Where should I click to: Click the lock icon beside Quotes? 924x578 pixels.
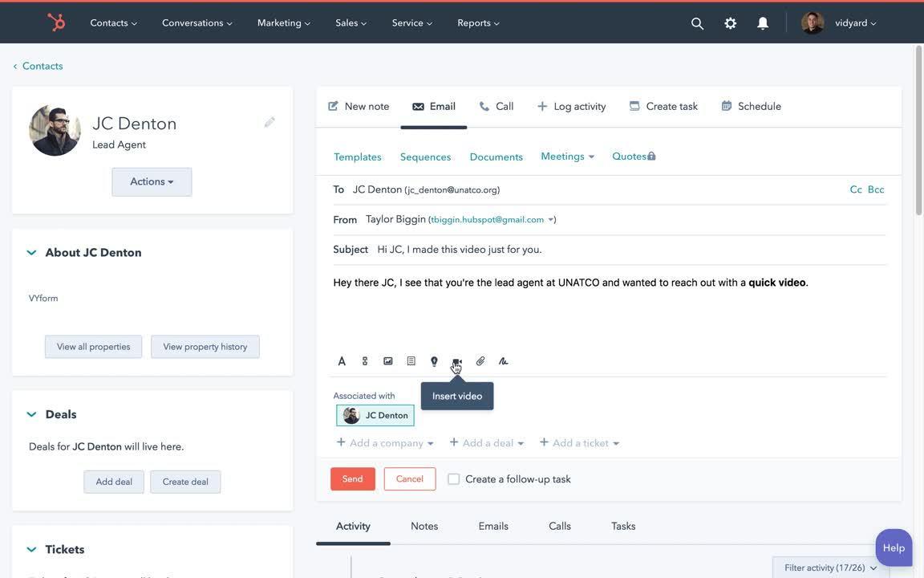pos(651,157)
